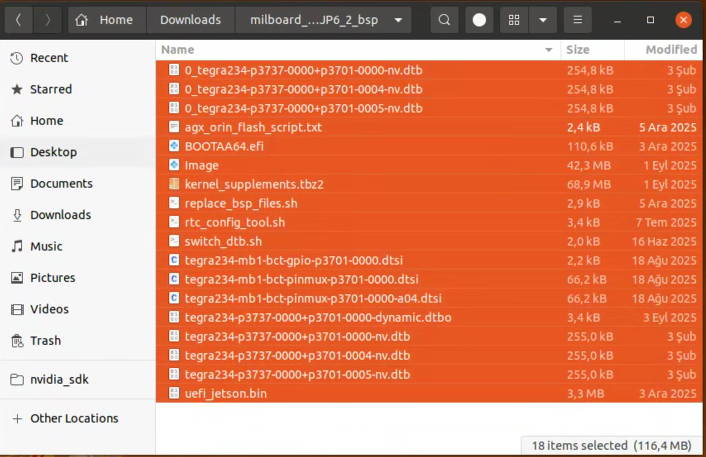This screenshot has height=457, width=706.
Task: Click the binary icon of uefi_jetson.bin
Action: (x=174, y=393)
